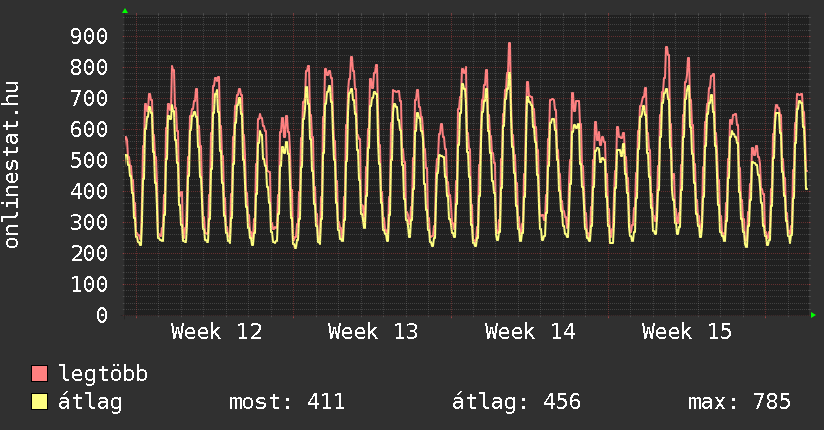Click the 700 y-axis value

click(x=89, y=99)
